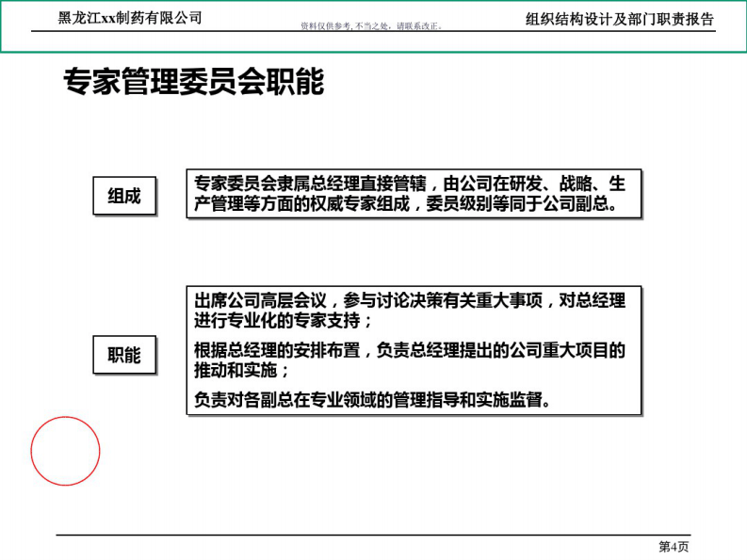Click the line 出席公司高层会议

coord(410,311)
